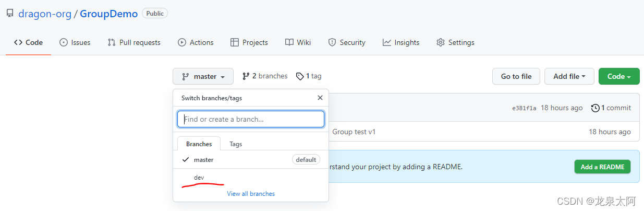Open the Pull requests tab
Viewport: 644px width, 211px height.
coord(134,42)
